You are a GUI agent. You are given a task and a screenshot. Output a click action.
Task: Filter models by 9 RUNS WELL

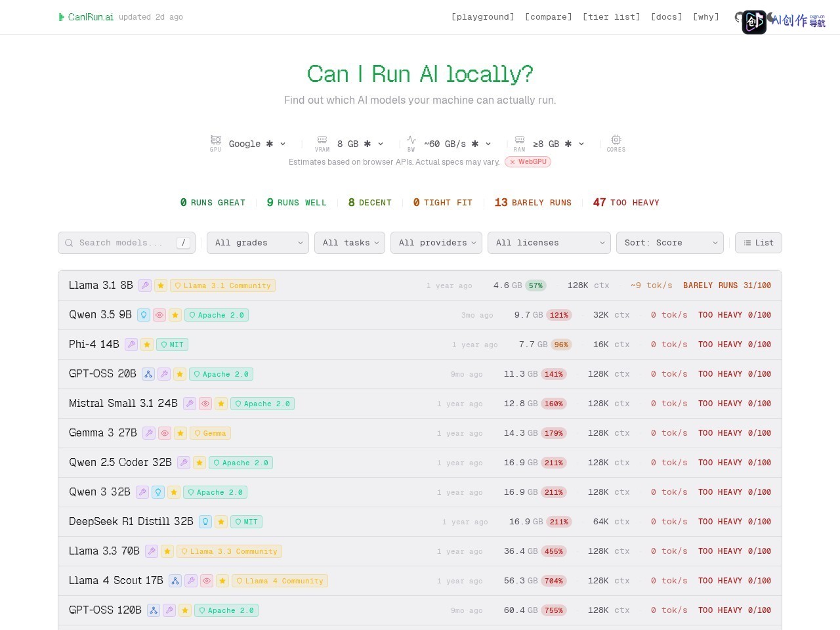[297, 203]
